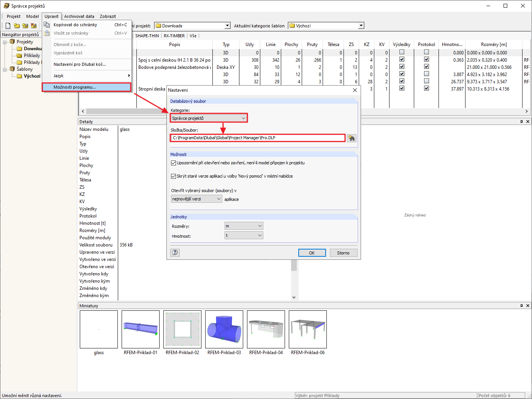The image size is (532, 399).
Task: Open the nejnovější verzi dropdown
Action: [x=196, y=199]
